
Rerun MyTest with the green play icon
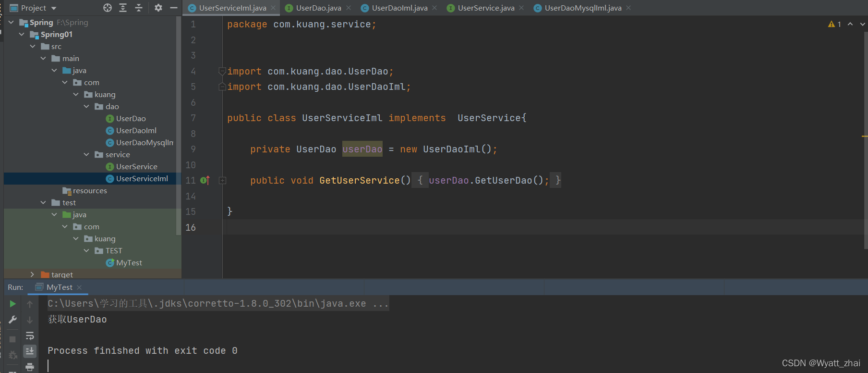(x=13, y=304)
